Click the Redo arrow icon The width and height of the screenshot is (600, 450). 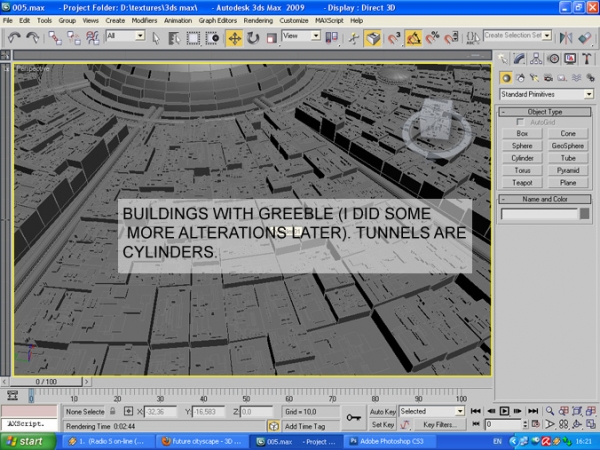(x=33, y=38)
